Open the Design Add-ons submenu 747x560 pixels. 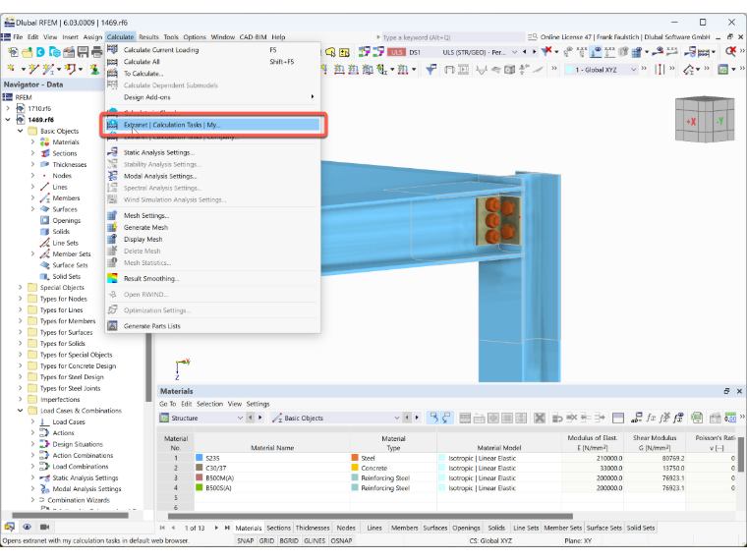tap(212, 97)
